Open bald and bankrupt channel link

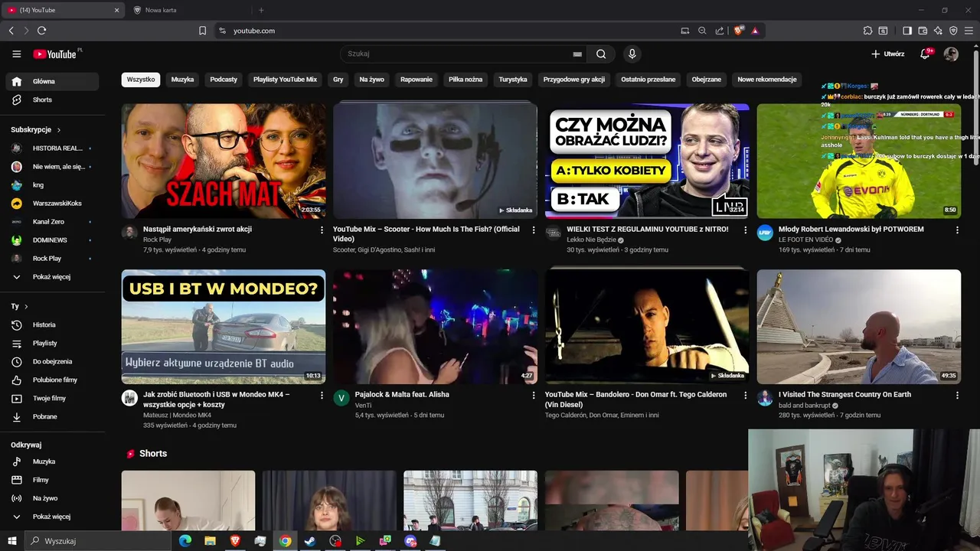click(802, 406)
